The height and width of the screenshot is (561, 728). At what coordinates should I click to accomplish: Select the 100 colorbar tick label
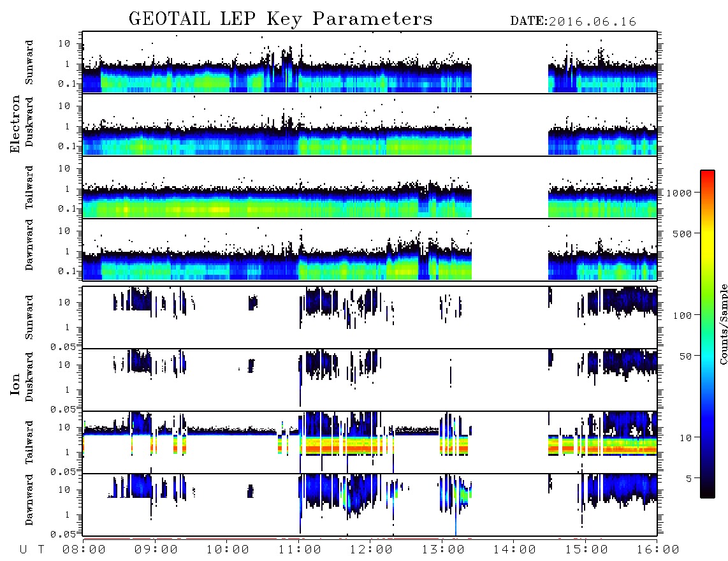682,316
